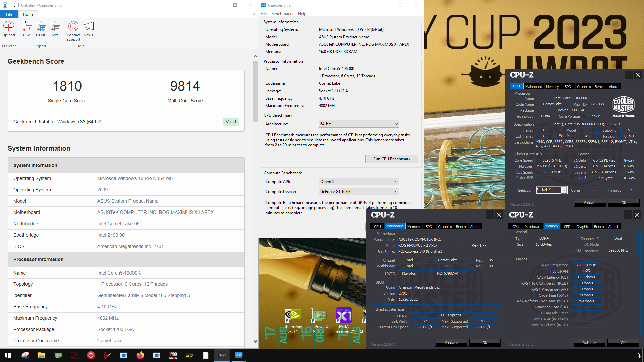Image resolution: width=644 pixels, height=362 pixels.
Task: Open the red wireframe sphere taskbar icon
Action: (74, 355)
